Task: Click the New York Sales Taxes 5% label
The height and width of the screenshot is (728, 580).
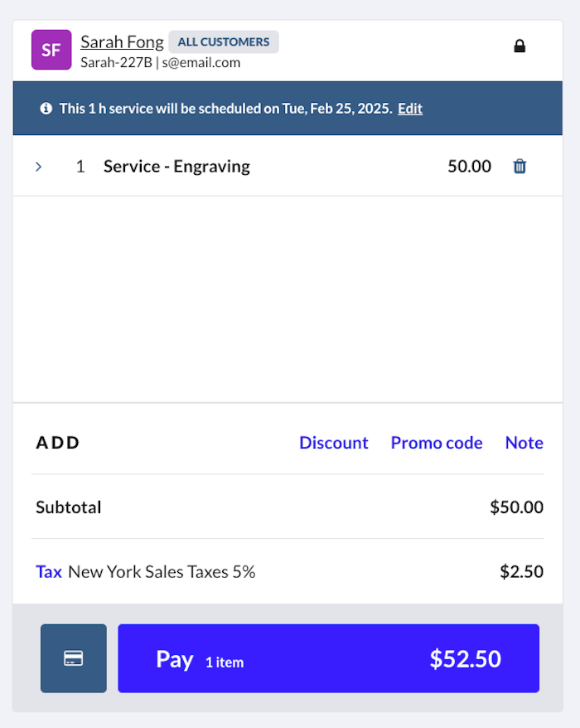Action: (x=162, y=571)
